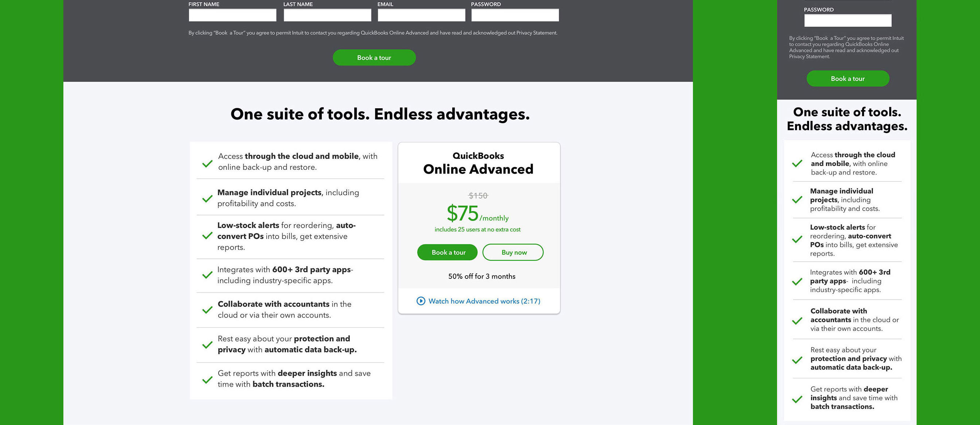Click narrow mobile layout checkmark beside deeper insights
This screenshot has width=980, height=425.
point(797,399)
